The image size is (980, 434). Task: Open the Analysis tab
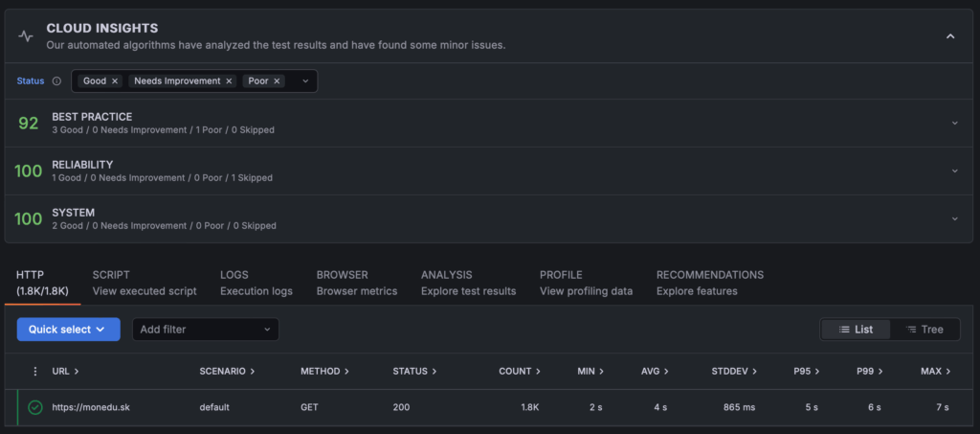469,283
